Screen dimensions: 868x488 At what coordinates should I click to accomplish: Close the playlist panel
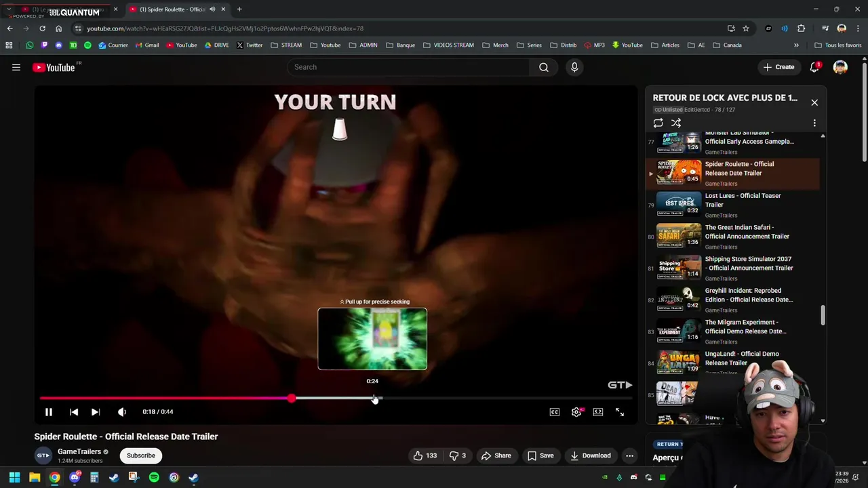pos(814,102)
